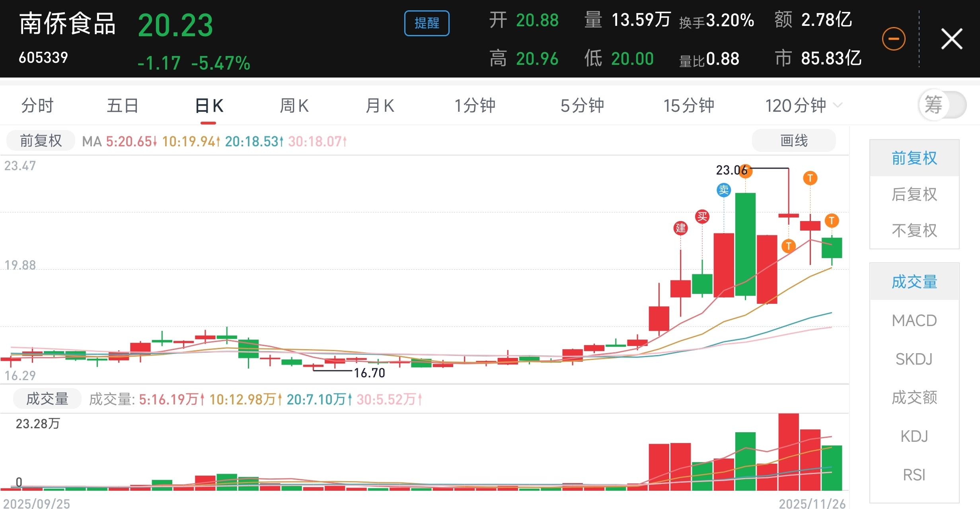
Task: Select the MACD indicator
Action: [914, 321]
